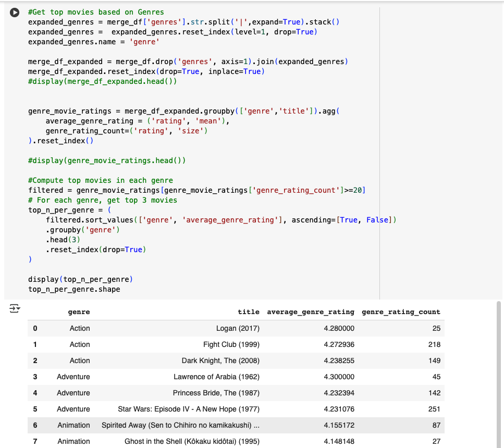The image size is (504, 448).
Task: Select the Logan (2017) title cell
Action: click(238, 328)
